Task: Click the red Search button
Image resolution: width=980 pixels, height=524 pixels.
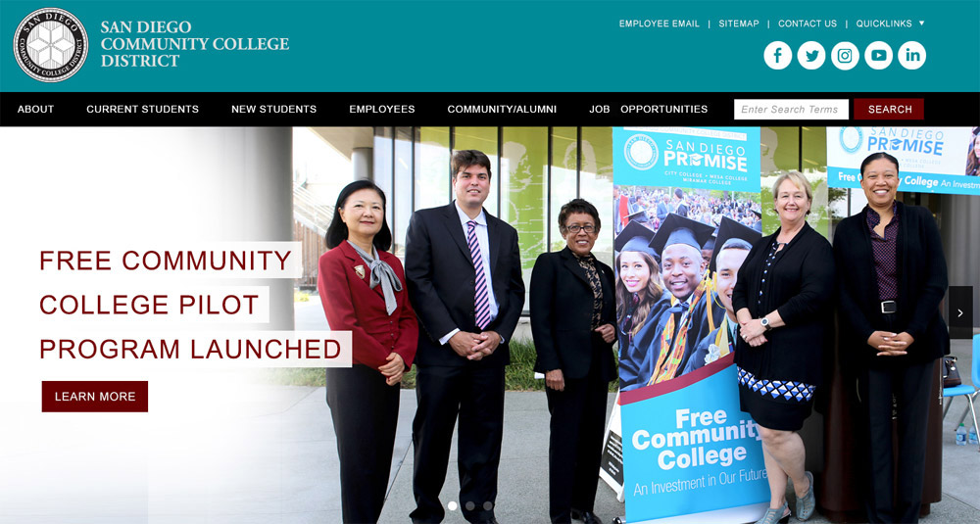Action: pos(889,110)
